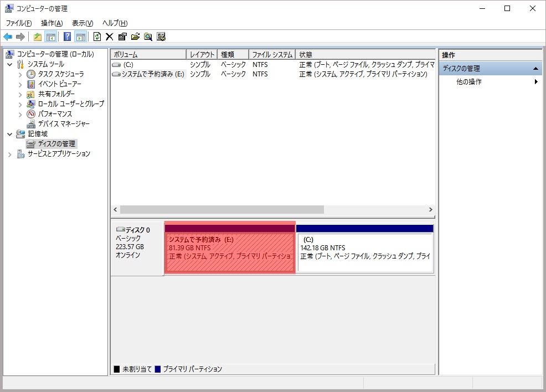
Task: Collapse the 記憶域 tree node
Action: click(10, 134)
